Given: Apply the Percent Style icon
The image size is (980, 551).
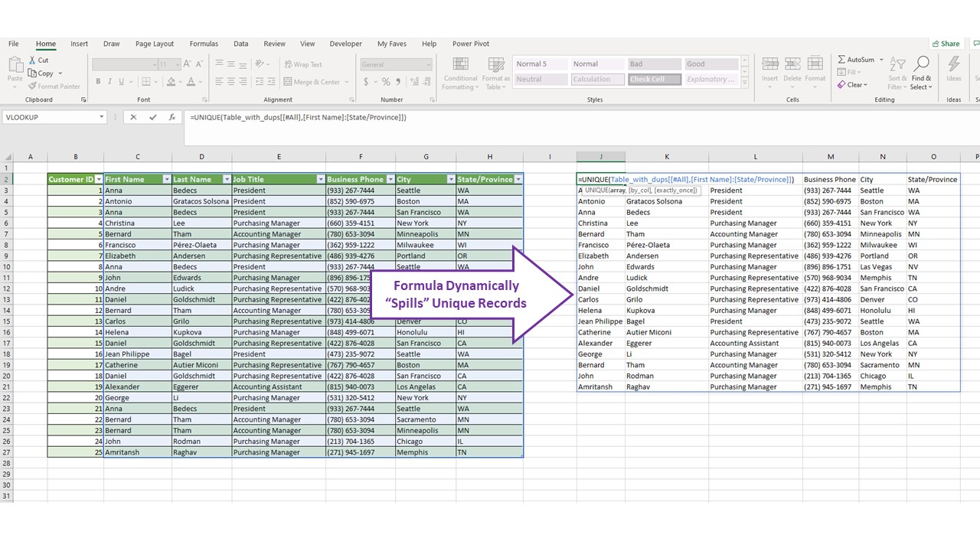Looking at the screenshot, I should pyautogui.click(x=386, y=82).
